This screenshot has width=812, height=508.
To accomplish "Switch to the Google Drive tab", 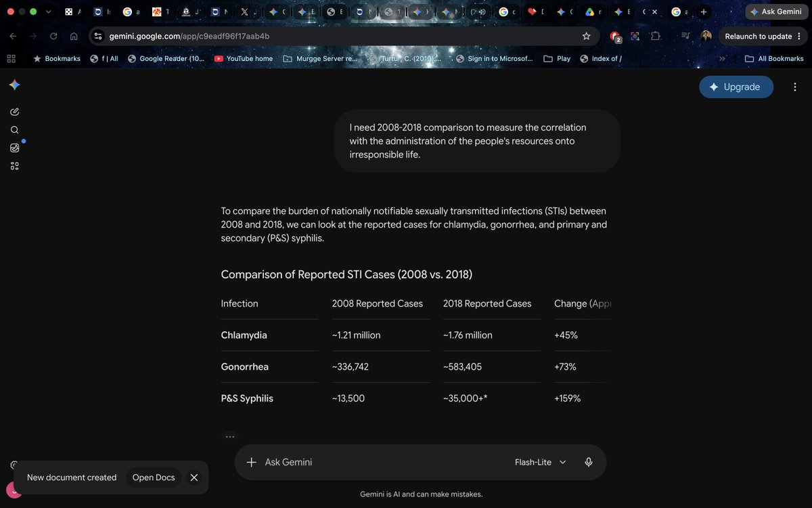I will (594, 12).
